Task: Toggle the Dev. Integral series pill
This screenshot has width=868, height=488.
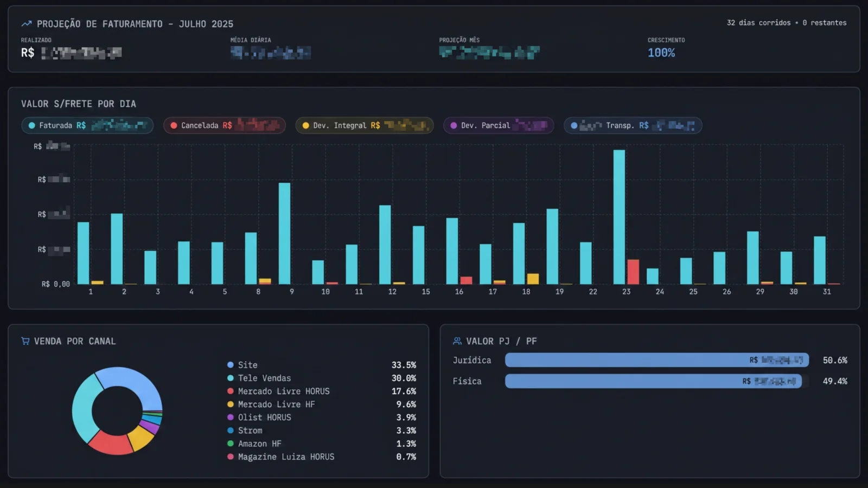Action: tap(365, 125)
